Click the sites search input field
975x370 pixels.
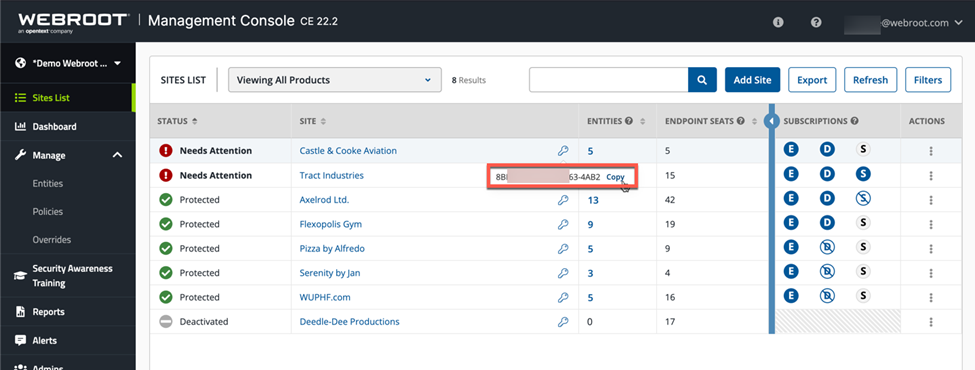coord(609,80)
